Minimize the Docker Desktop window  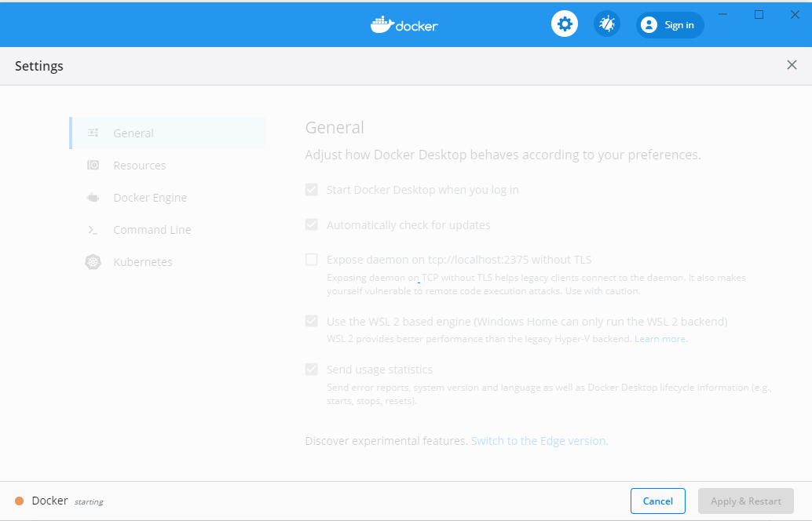pyautogui.click(x=723, y=14)
